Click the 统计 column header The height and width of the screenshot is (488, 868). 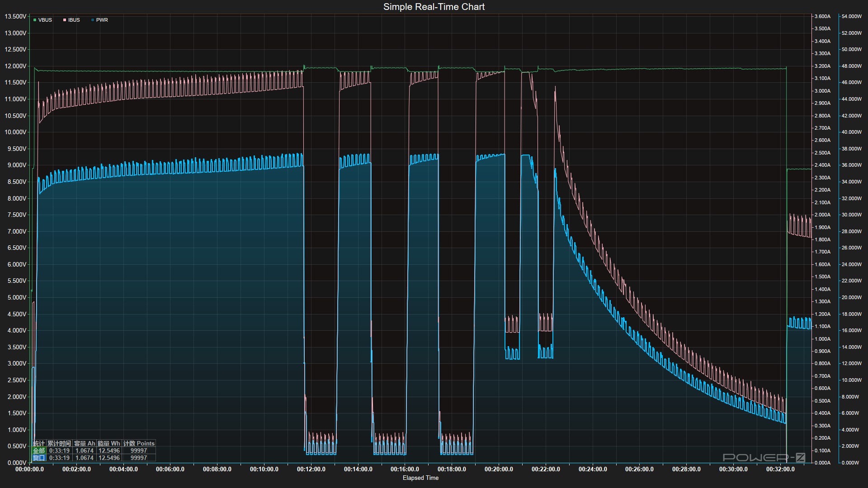point(39,443)
